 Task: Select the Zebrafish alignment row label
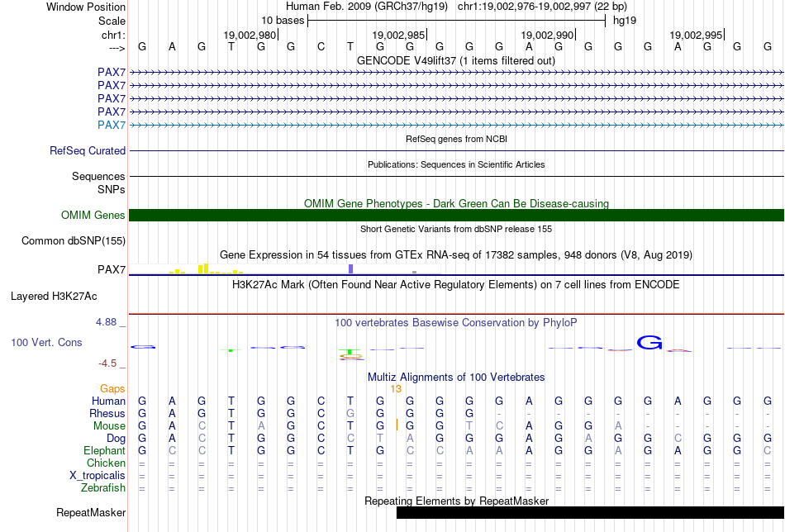pos(103,487)
